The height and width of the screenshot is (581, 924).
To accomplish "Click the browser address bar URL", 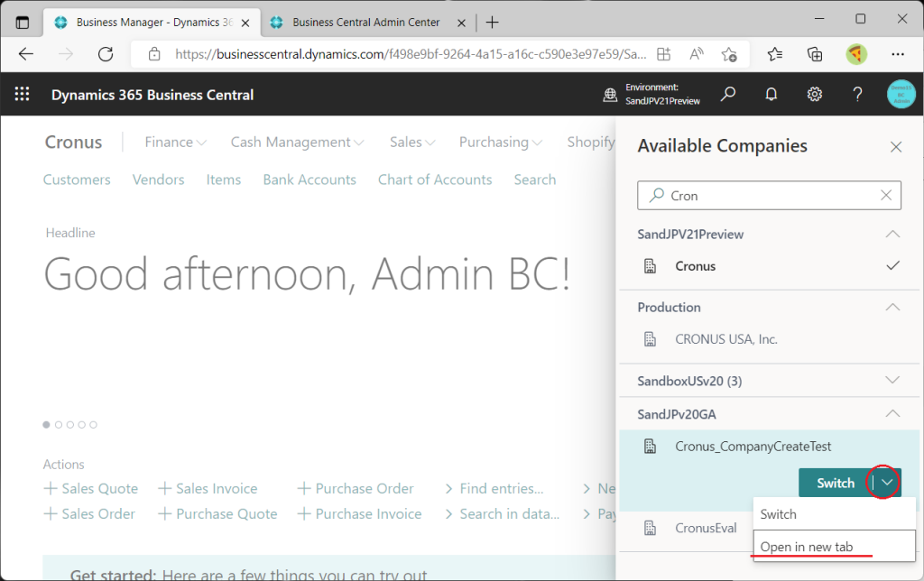I will pyautogui.click(x=411, y=54).
